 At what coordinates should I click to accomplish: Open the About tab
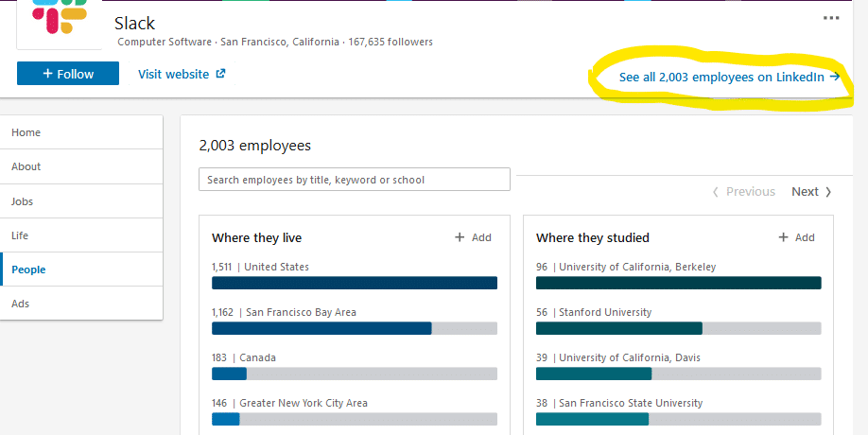(x=26, y=166)
